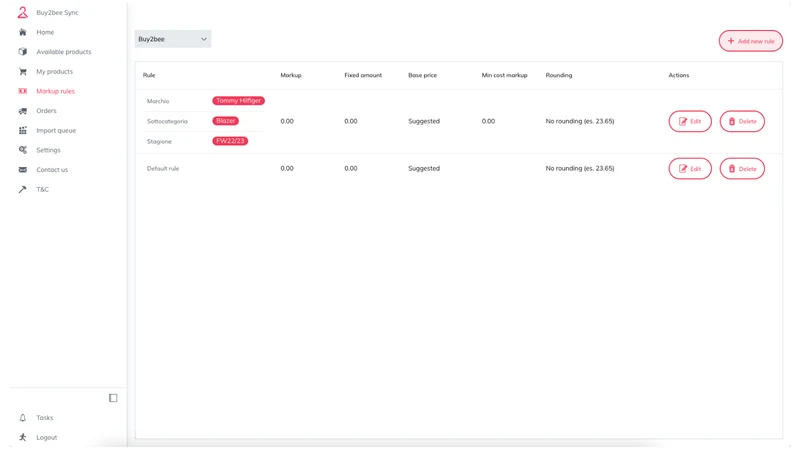Viewport: 800px width, 450px height.
Task: Click the Rule column header
Action: pos(148,75)
